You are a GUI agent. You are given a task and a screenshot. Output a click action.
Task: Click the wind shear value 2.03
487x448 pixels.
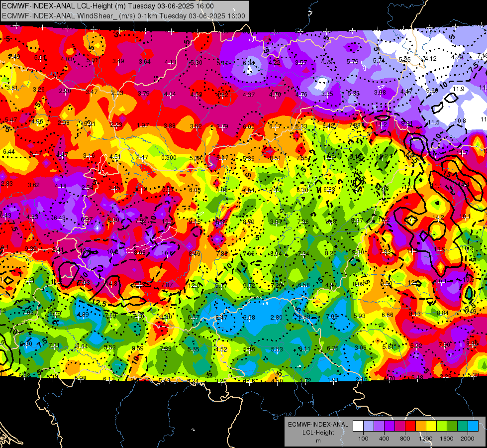pos(117,93)
